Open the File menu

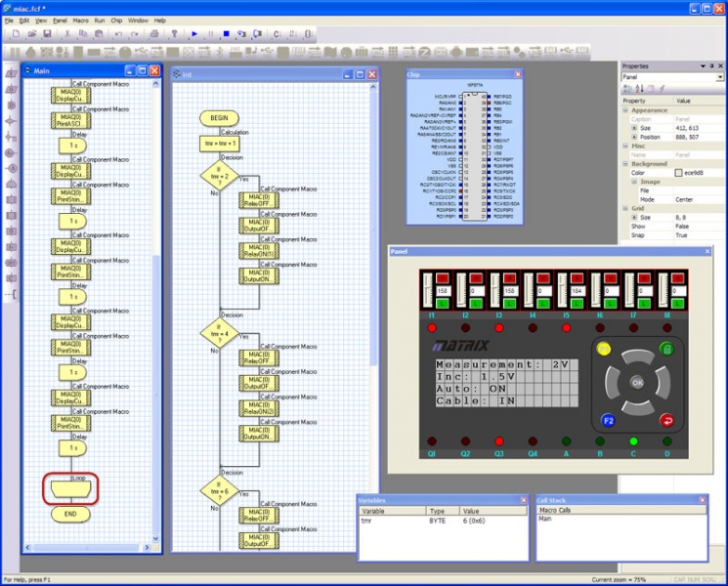point(9,21)
